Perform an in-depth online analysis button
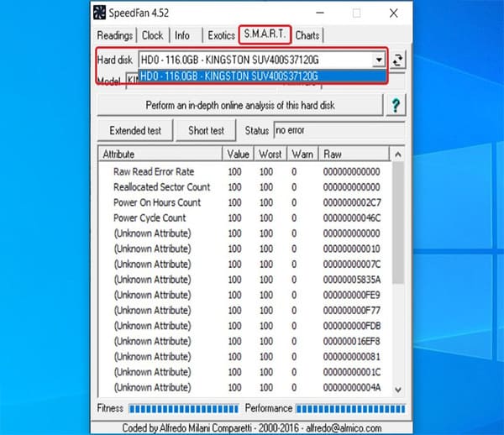The height and width of the screenshot is (435, 504). coord(240,105)
